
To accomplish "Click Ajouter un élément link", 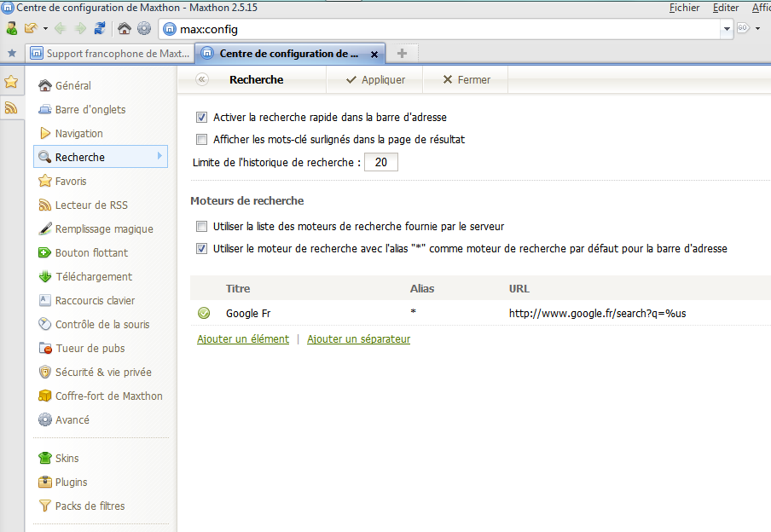I will pos(243,338).
